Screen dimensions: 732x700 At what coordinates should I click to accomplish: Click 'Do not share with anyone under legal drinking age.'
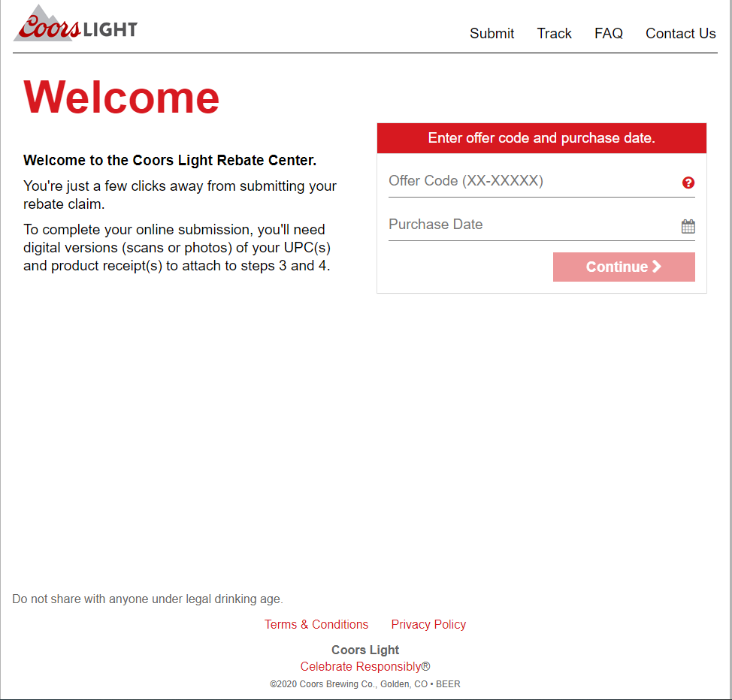(147, 599)
